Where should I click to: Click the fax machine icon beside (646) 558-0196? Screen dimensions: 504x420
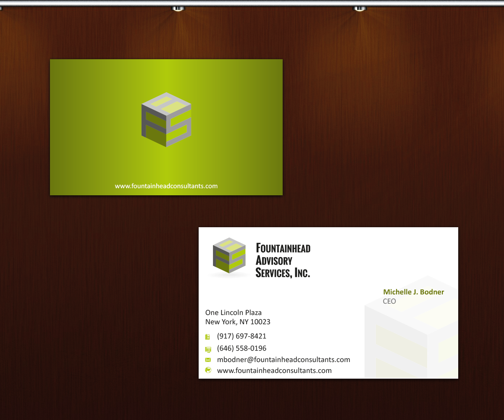(207, 349)
